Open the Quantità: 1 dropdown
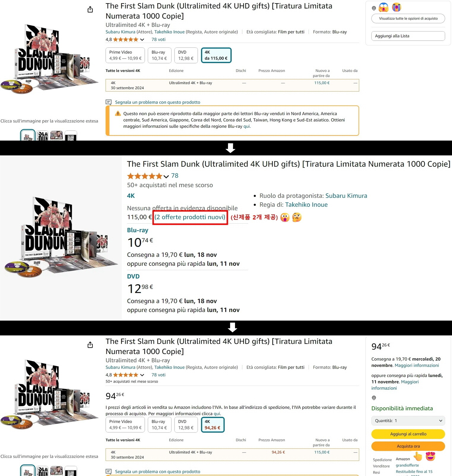The width and height of the screenshot is (452, 476). [408, 421]
